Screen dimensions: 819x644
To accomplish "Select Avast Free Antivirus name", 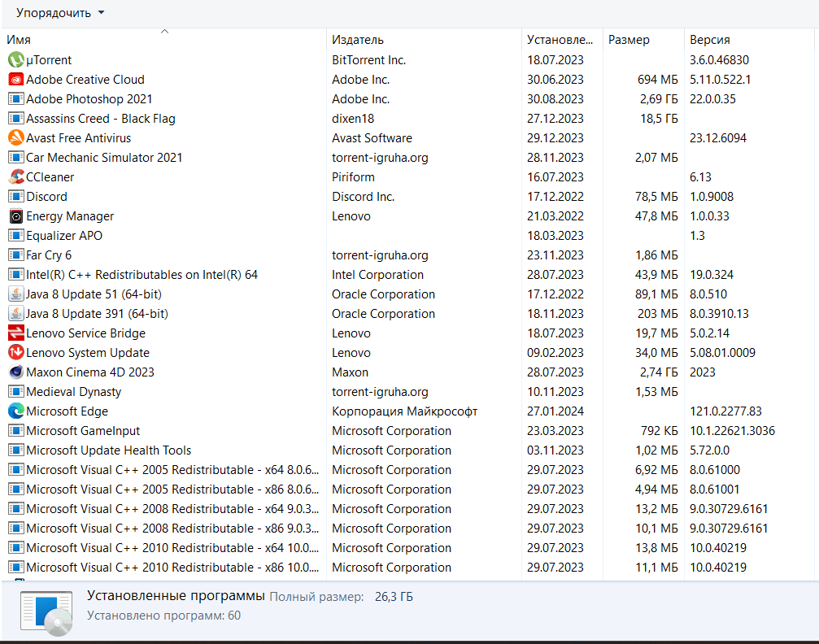I will pyautogui.click(x=78, y=138).
